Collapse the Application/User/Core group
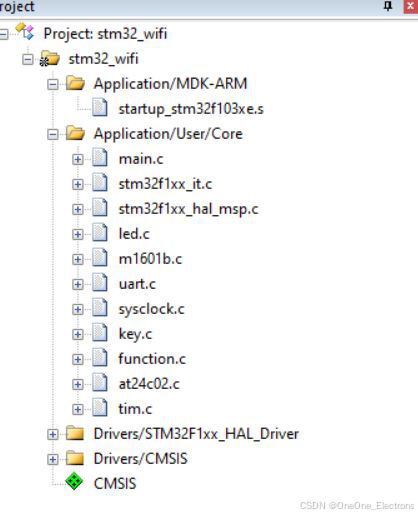 [53, 134]
